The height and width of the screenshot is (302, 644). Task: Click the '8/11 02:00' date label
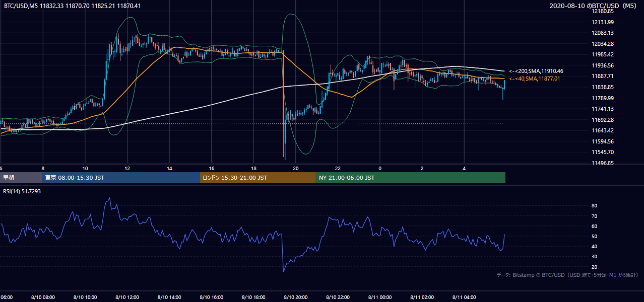422,297
